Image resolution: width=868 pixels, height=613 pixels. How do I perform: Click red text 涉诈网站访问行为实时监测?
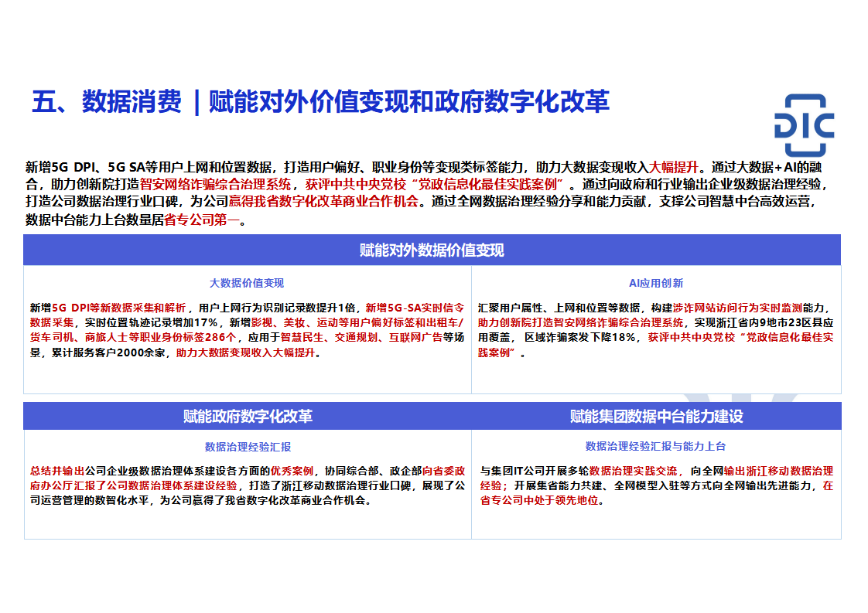(737, 308)
